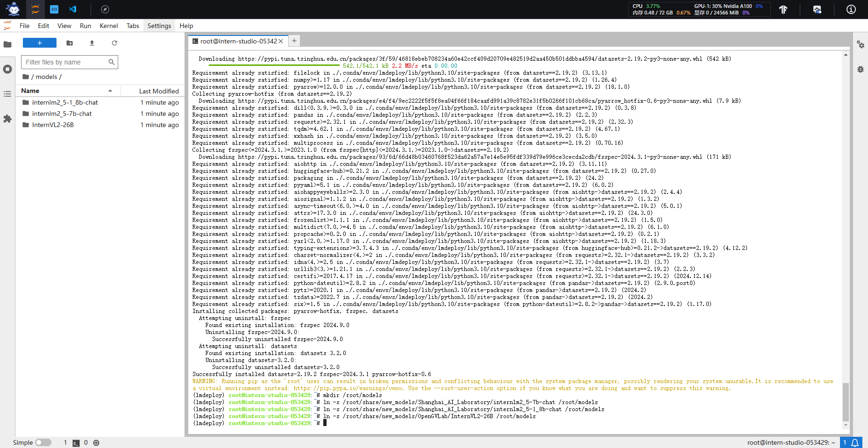Open the internlm2_5-1_8b-chat folder
This screenshot has width=868, height=448.
[x=65, y=102]
